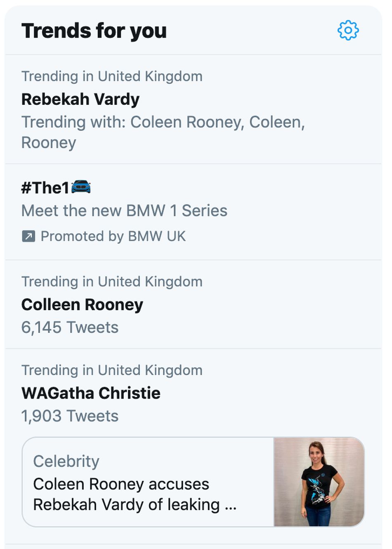Click the "1,903 Tweets" count
This screenshot has height=549, width=392.
(x=70, y=416)
